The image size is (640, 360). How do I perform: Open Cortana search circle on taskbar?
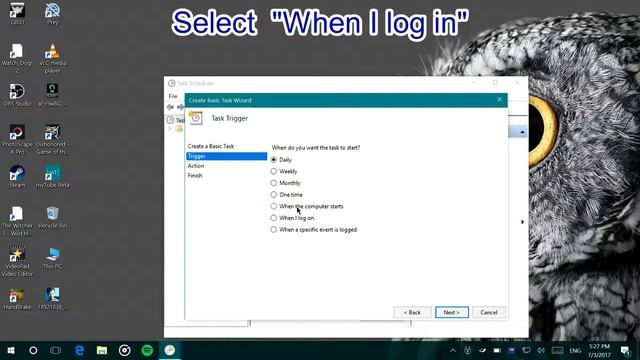pos(33,350)
